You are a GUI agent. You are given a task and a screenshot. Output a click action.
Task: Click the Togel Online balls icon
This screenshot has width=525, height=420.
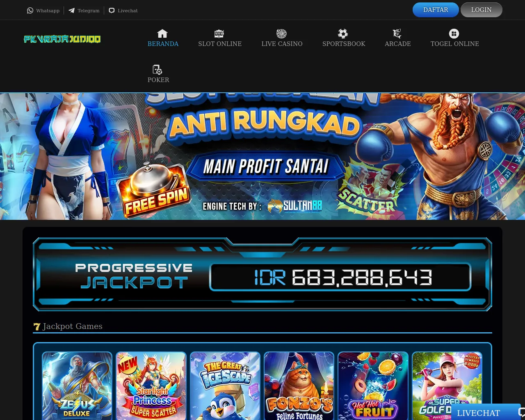click(x=454, y=34)
